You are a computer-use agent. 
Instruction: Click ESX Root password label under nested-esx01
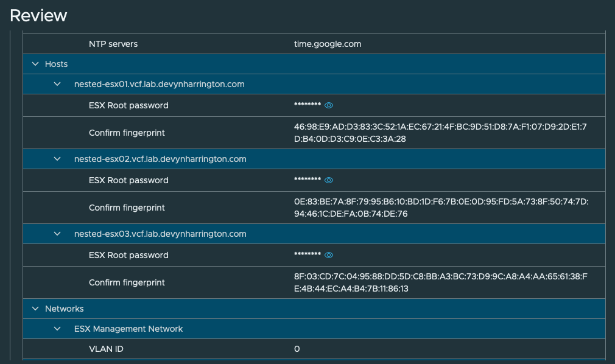coord(128,105)
